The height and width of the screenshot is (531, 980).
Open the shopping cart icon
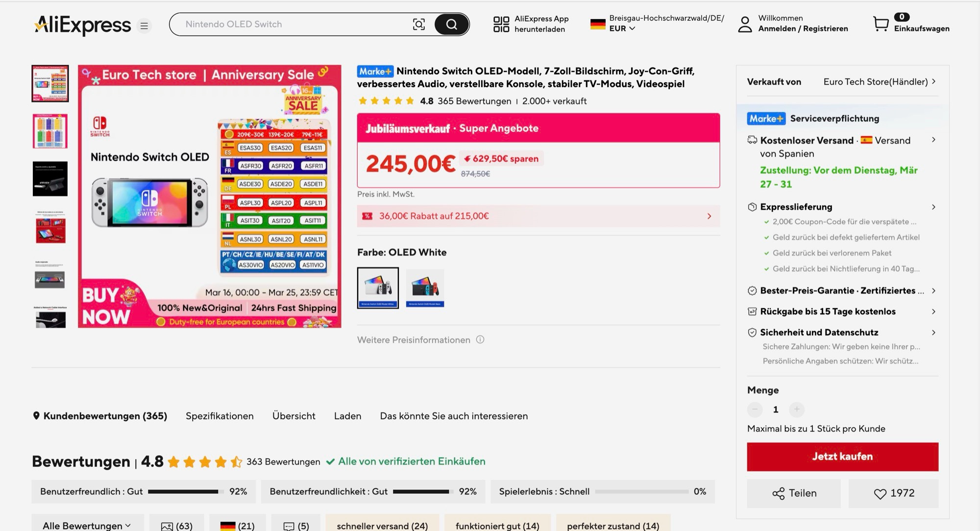pyautogui.click(x=881, y=24)
